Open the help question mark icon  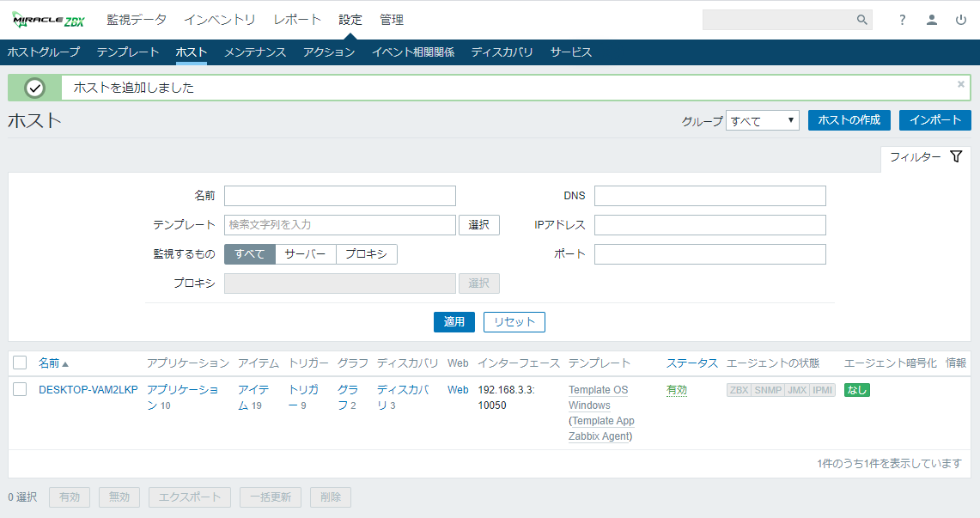point(902,20)
